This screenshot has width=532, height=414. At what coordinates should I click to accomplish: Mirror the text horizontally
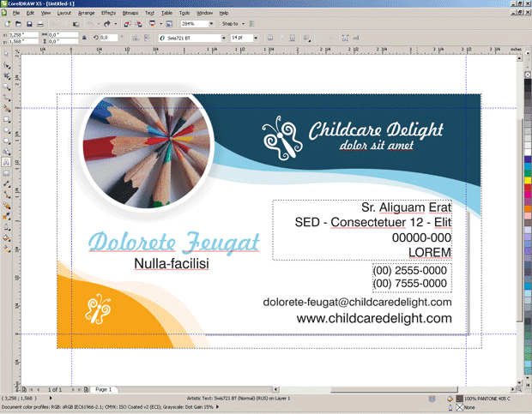pyautogui.click(x=136, y=38)
